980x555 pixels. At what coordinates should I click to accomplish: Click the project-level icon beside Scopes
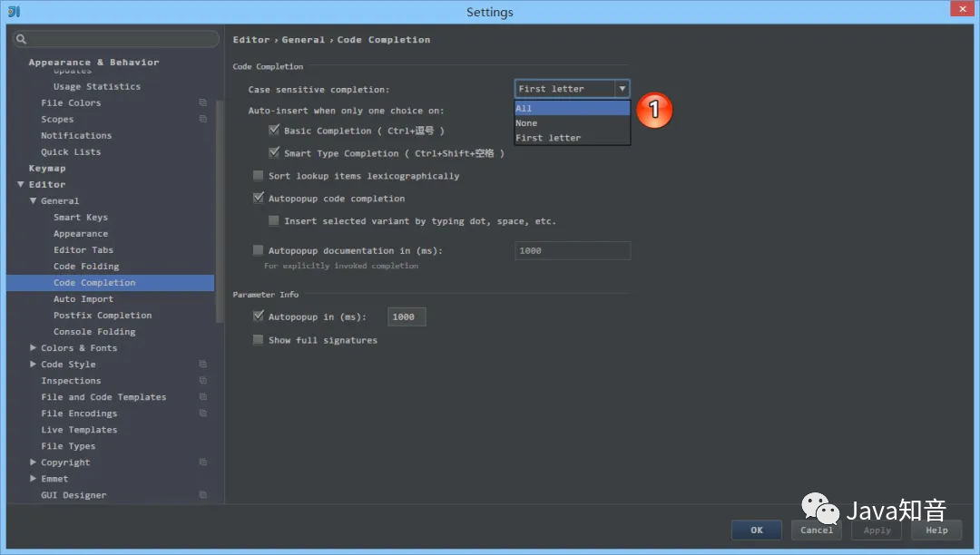point(203,119)
